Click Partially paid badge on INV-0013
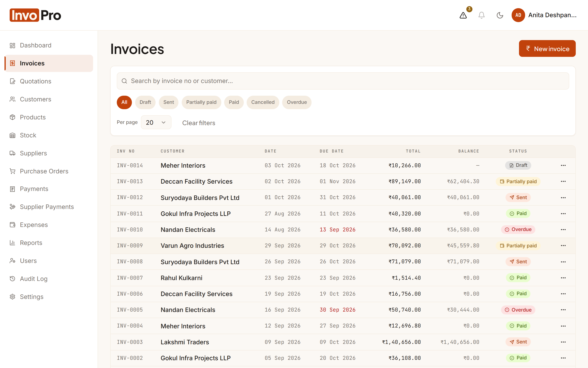The height and width of the screenshot is (368, 588). 518,182
